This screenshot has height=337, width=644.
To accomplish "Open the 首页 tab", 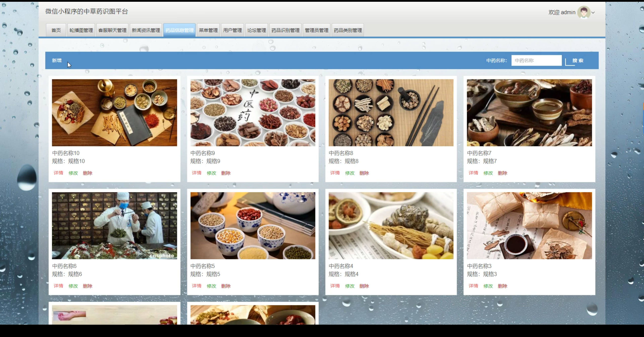I will (56, 30).
